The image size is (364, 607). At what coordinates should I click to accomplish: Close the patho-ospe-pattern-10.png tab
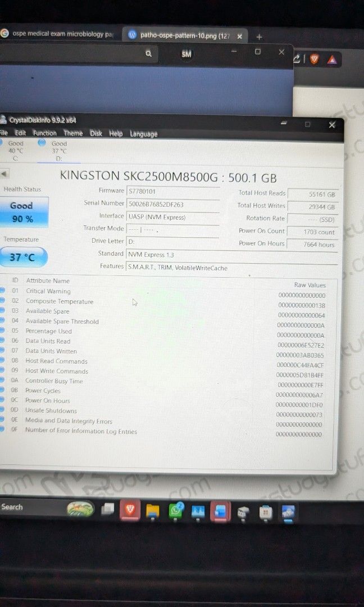coord(239,37)
